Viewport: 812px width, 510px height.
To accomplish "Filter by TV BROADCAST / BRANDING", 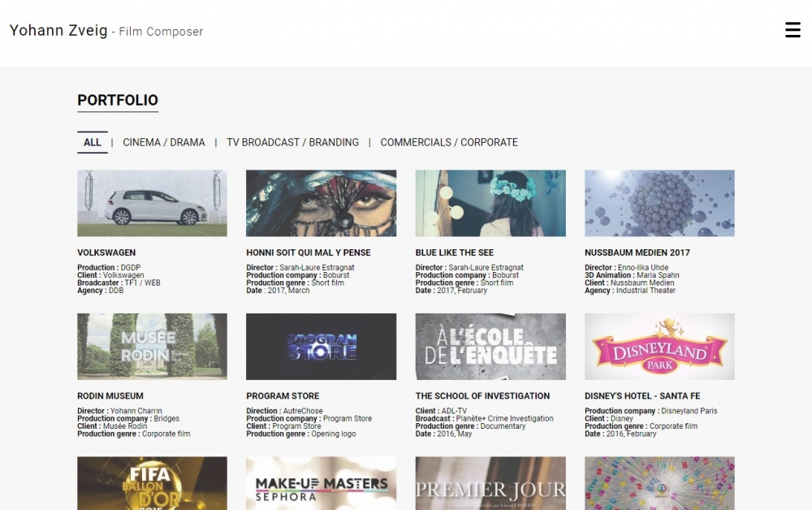I will [292, 142].
